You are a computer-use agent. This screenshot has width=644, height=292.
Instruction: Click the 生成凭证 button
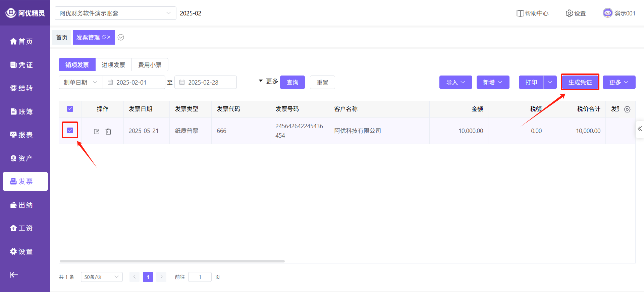tap(580, 82)
